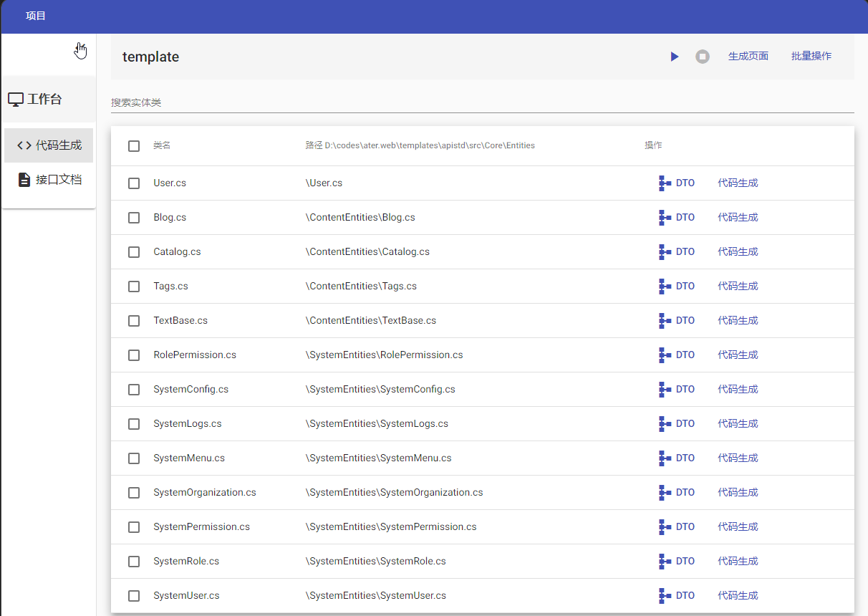Open DTO for SystemUser.cs
The width and height of the screenshot is (868, 616).
[677, 596]
